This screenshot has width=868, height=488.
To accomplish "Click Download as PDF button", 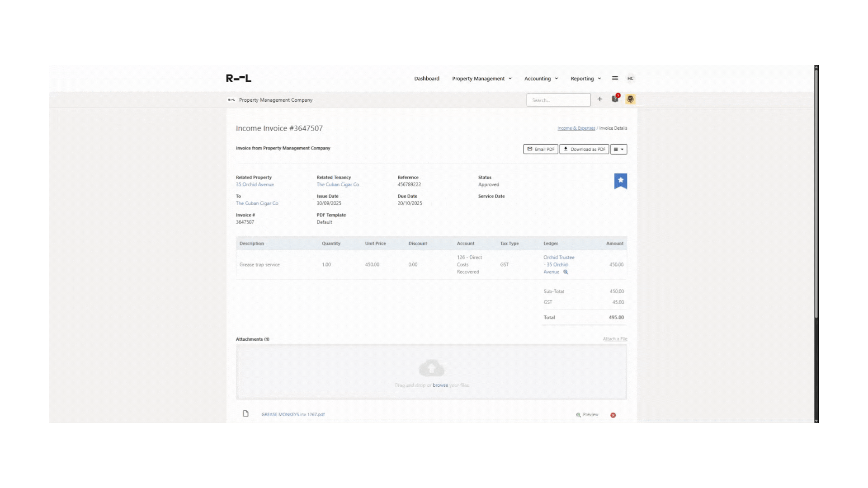I will point(584,149).
